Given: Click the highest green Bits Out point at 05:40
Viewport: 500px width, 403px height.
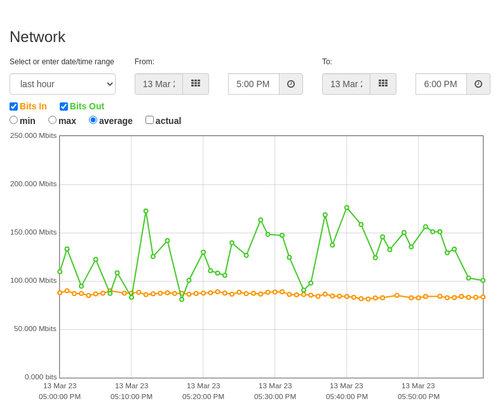Looking at the screenshot, I should [347, 208].
